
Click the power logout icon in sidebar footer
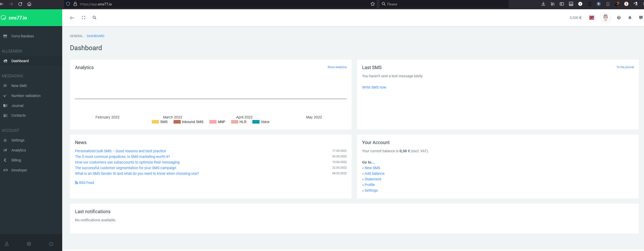pos(51,244)
